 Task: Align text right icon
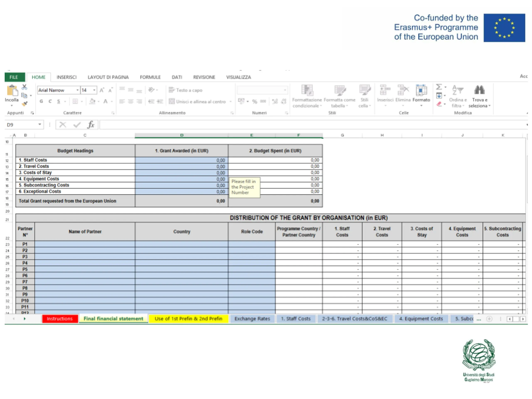(x=139, y=101)
